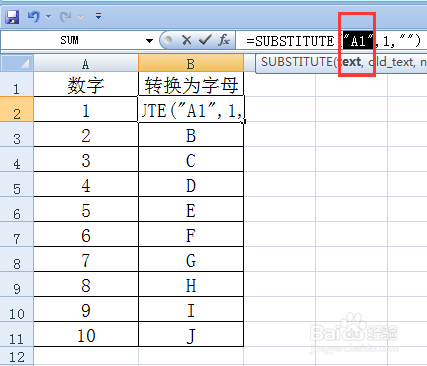Click cell with number 7
The image size is (427, 366).
tap(86, 259)
